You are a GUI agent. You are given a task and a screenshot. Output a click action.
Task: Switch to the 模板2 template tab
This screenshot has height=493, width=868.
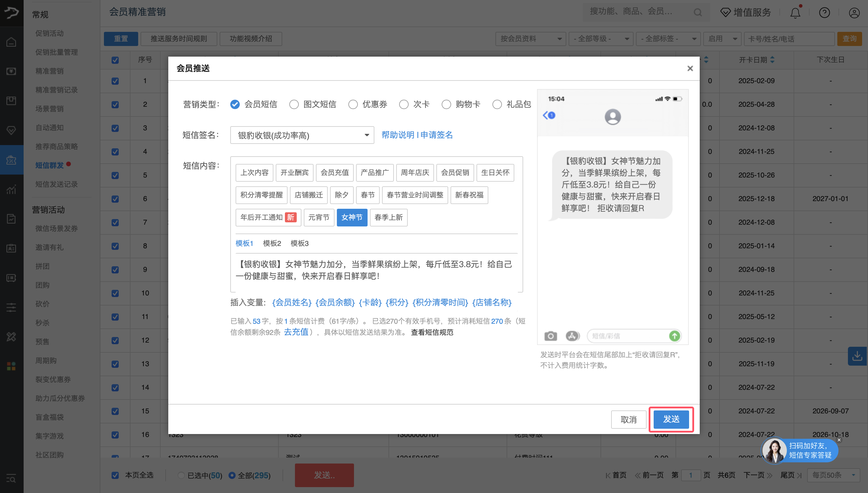click(272, 243)
